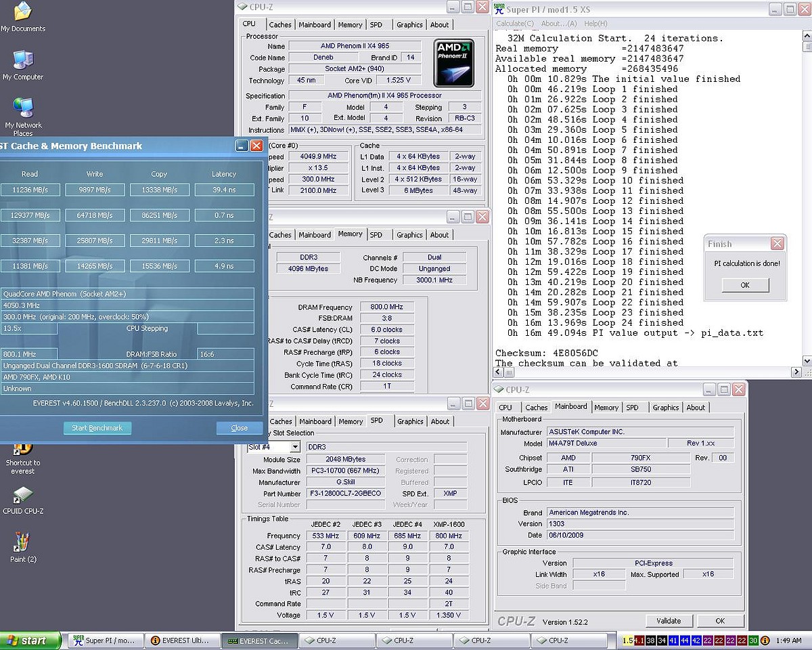Select the My Computer desktop icon

(22, 65)
